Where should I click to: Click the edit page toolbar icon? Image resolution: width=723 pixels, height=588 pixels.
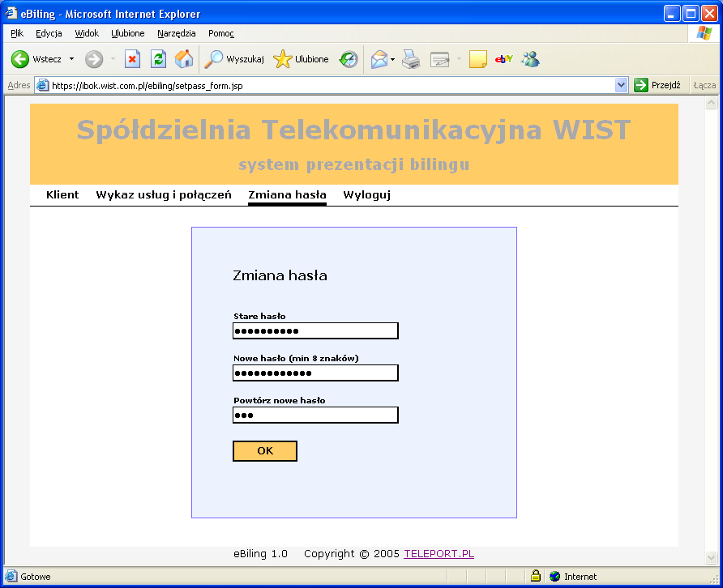point(439,59)
